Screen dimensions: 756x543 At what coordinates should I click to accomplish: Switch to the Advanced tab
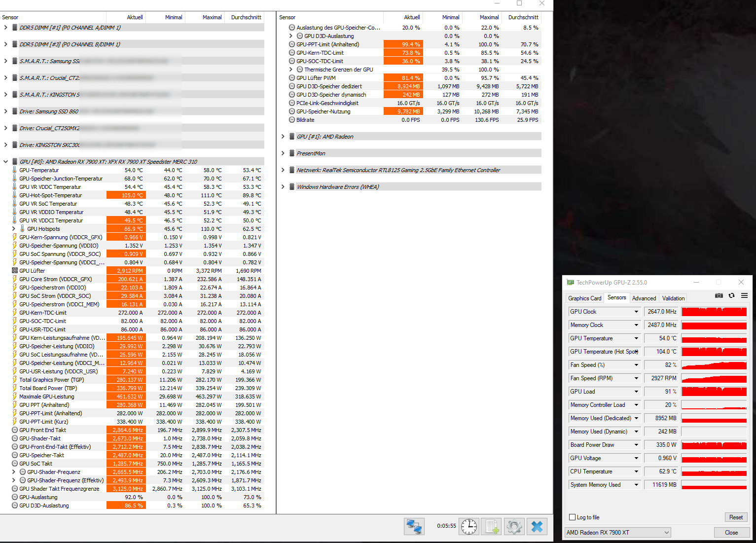coord(644,298)
